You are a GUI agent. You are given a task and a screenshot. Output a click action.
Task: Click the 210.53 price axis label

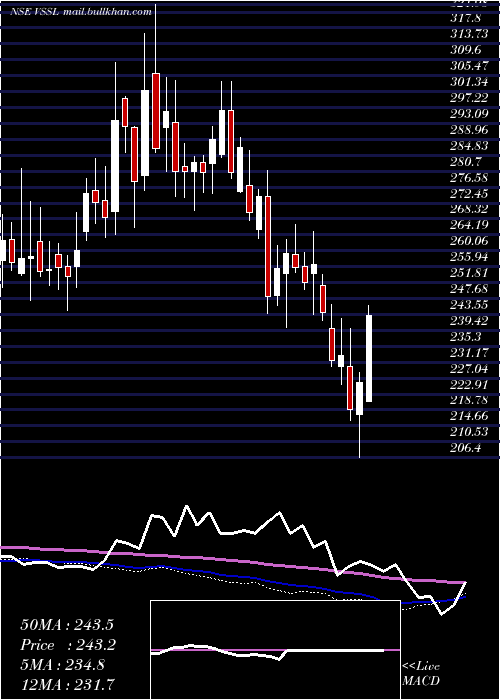pos(469,432)
